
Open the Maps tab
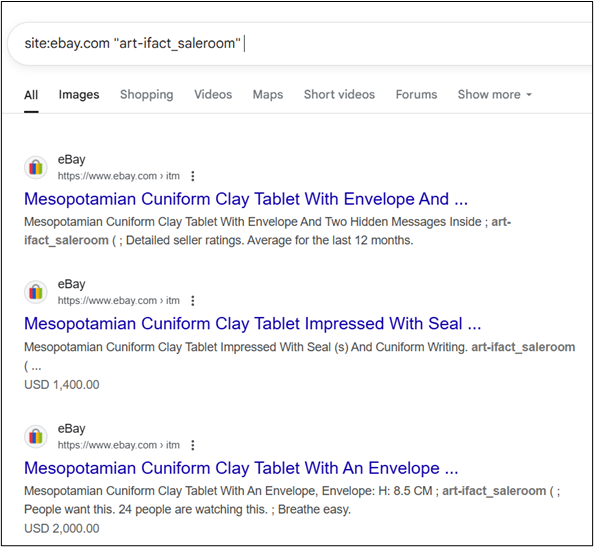[268, 95]
